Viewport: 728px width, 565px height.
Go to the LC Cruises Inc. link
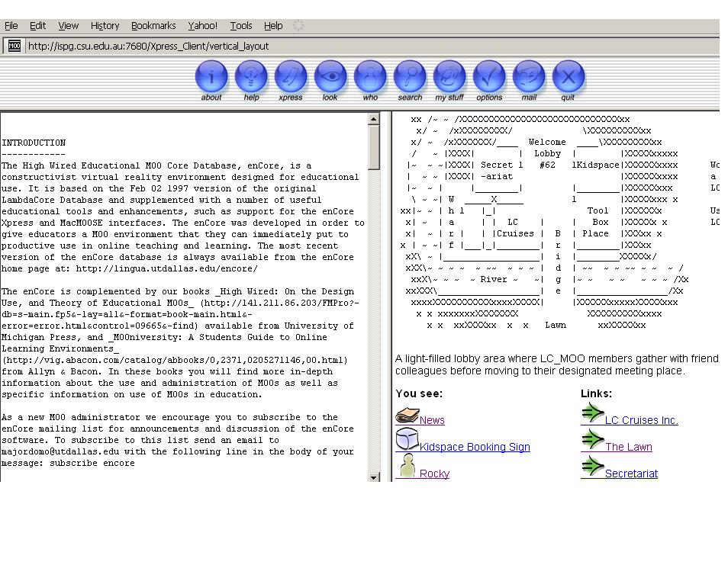pos(641,420)
